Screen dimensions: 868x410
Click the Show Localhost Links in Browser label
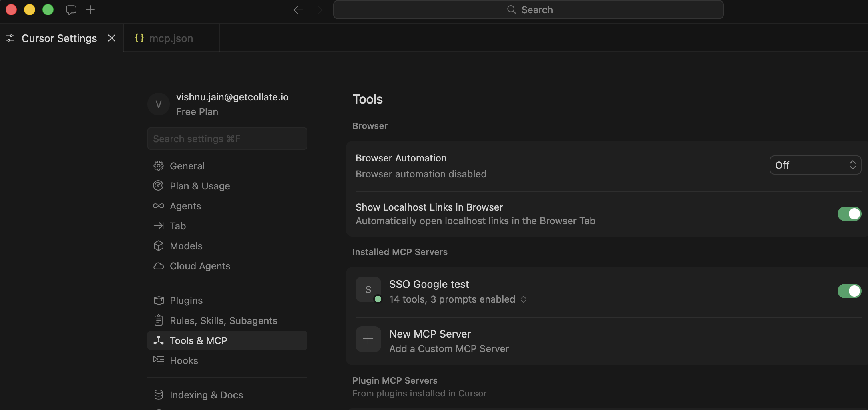coord(429,207)
